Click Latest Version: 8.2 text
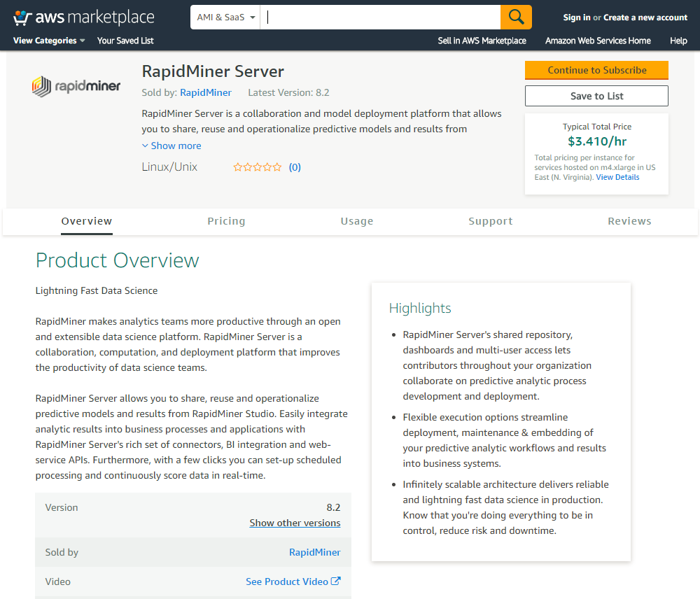This screenshot has width=700, height=599. point(288,92)
